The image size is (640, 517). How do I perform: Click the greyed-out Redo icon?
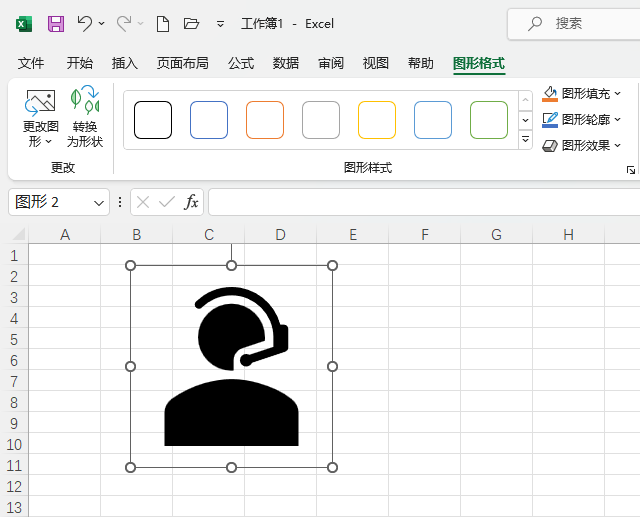pyautogui.click(x=124, y=24)
